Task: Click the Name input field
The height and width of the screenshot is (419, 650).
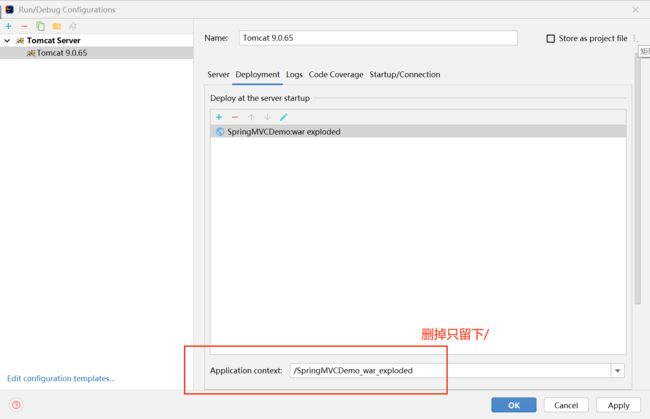Action: (x=378, y=38)
